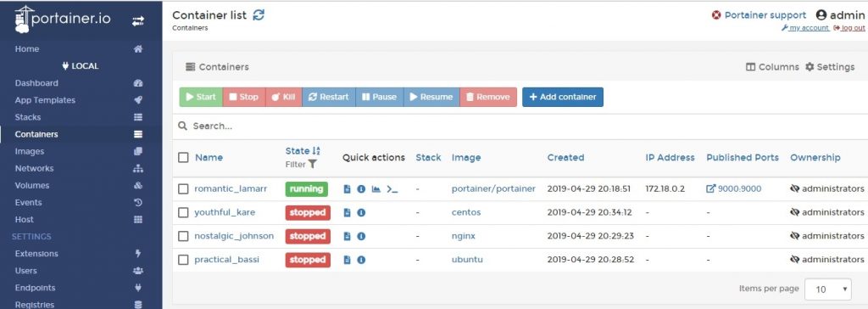The width and height of the screenshot is (868, 309).
Task: Sort by the Name column header
Action: 209,158
